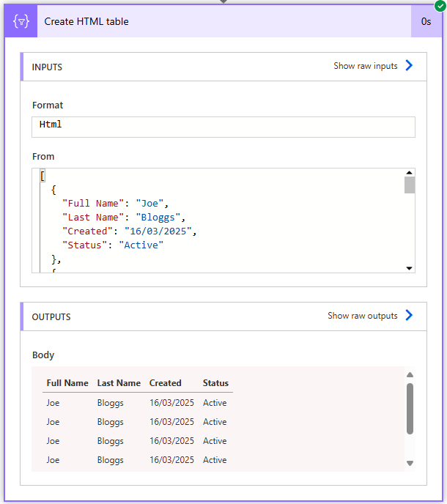This screenshot has height=504, width=447.
Task: Click inside the From JSON code box
Action: point(220,220)
